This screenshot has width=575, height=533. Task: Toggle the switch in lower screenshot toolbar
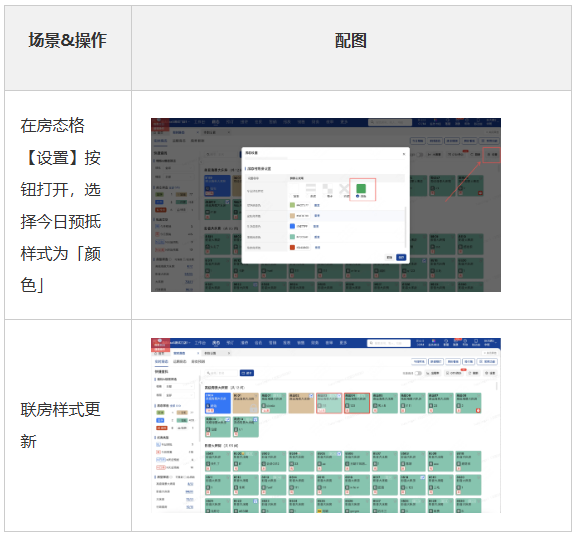tap(418, 373)
